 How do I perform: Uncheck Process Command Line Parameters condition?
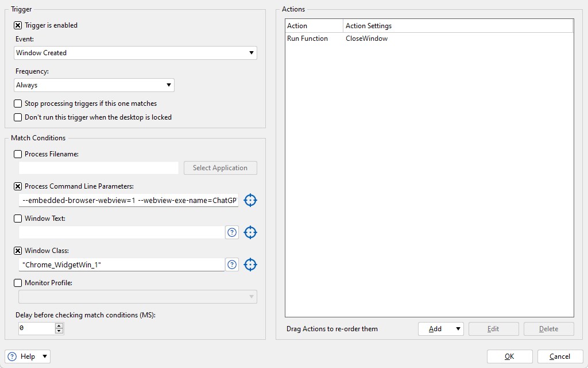[x=18, y=186]
